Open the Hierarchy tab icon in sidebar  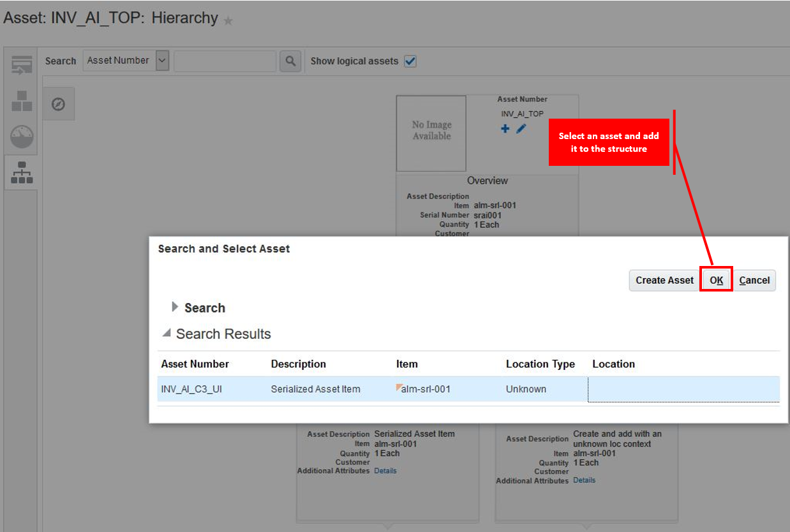[x=21, y=172]
